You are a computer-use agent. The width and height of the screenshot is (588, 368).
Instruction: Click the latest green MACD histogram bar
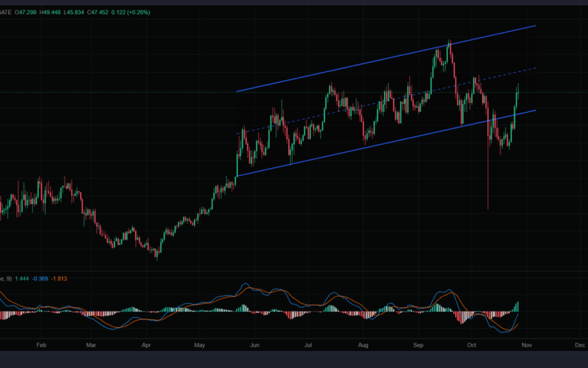[x=517, y=306]
